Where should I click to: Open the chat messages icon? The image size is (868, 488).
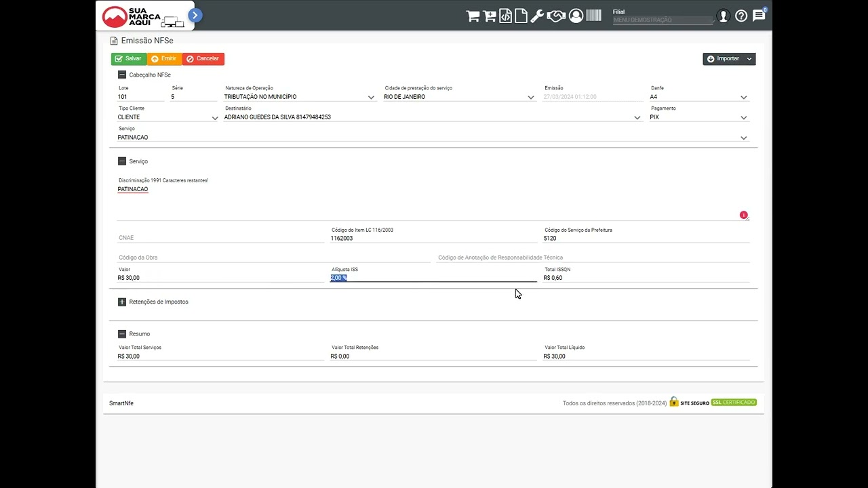pyautogui.click(x=759, y=16)
